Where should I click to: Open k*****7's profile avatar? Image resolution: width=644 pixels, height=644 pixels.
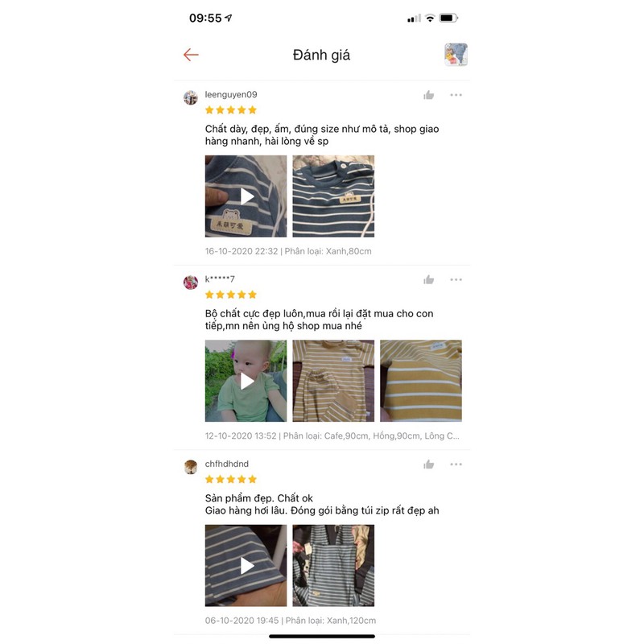click(191, 283)
